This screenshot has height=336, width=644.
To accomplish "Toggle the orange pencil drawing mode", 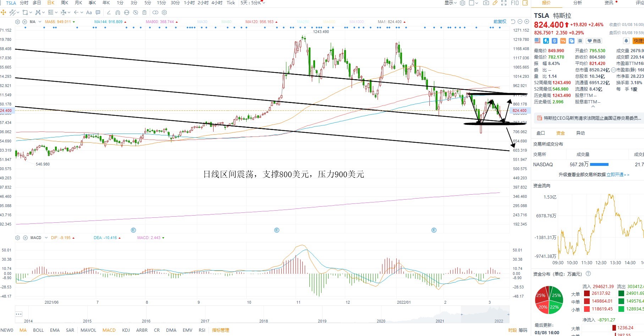I will coord(495,3).
